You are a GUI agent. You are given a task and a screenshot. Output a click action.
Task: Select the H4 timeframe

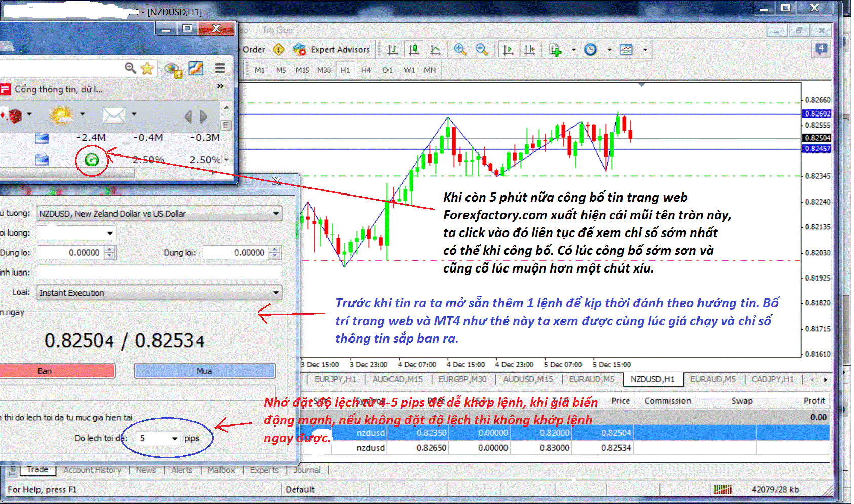pos(366,70)
